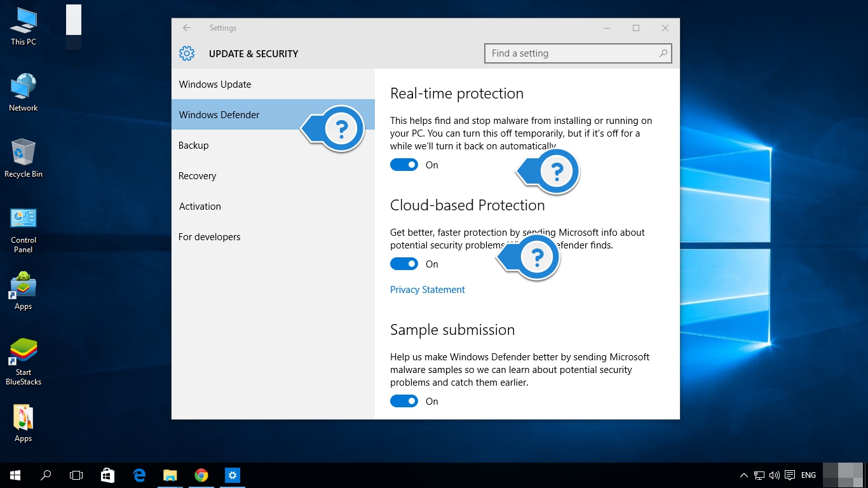The height and width of the screenshot is (488, 868).
Task: Click the Sample submission heading
Action: pyautogui.click(x=452, y=330)
